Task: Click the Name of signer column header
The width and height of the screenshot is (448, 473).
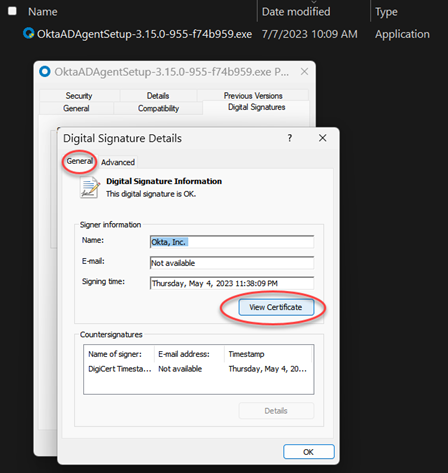Action: pyautogui.click(x=115, y=354)
